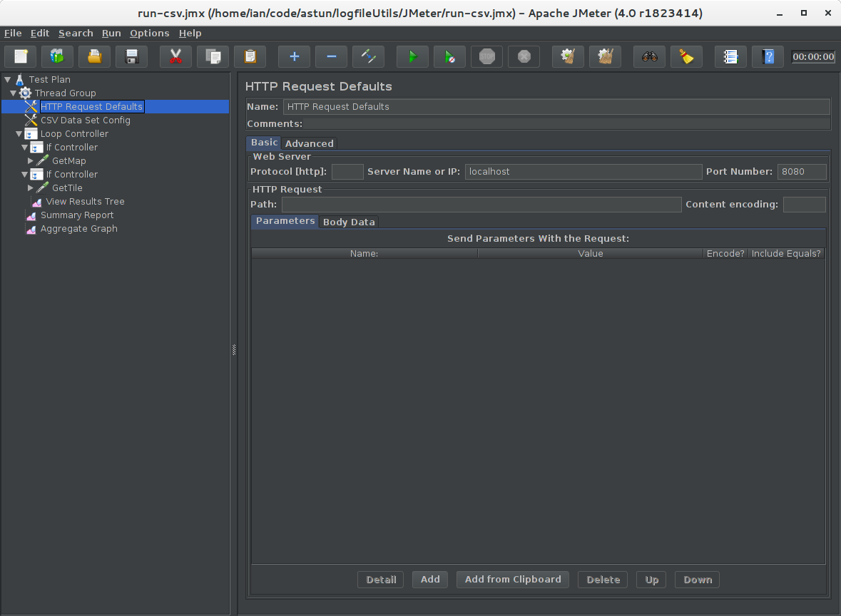Click the Port Number field

point(802,172)
